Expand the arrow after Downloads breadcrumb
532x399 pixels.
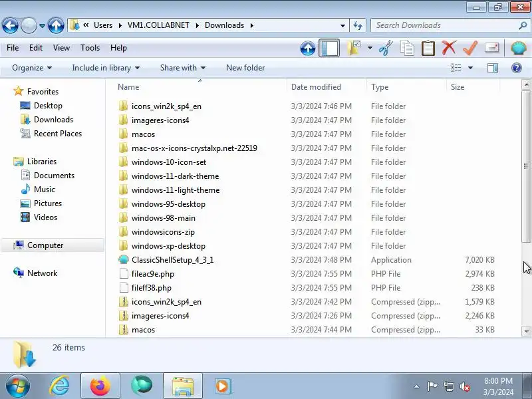tap(252, 25)
